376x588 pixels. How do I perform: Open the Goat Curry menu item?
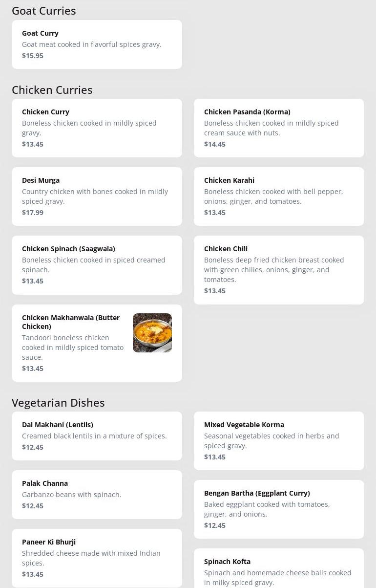point(97,44)
